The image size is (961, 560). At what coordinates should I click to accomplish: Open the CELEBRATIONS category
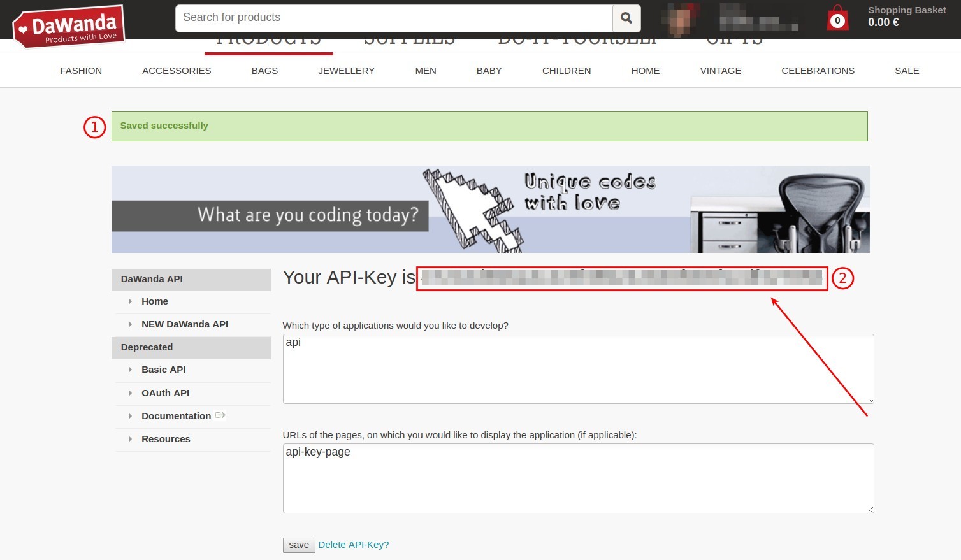[x=818, y=71]
